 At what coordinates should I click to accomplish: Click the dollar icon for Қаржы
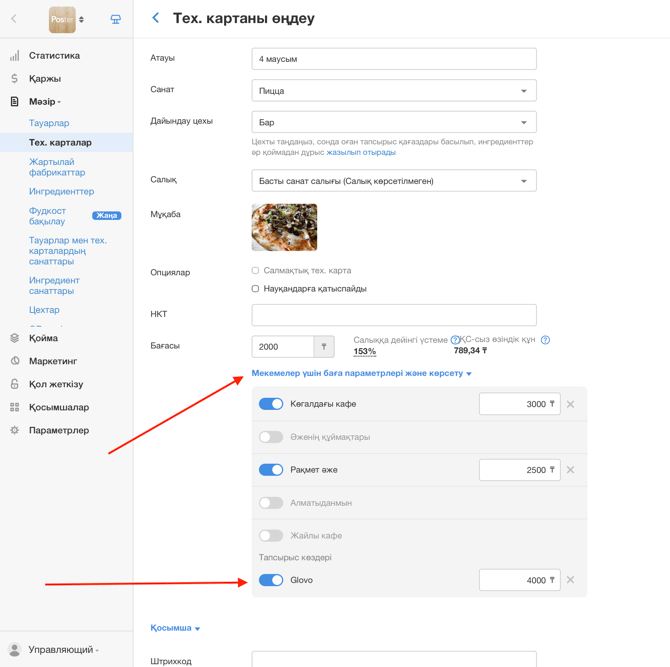15,79
